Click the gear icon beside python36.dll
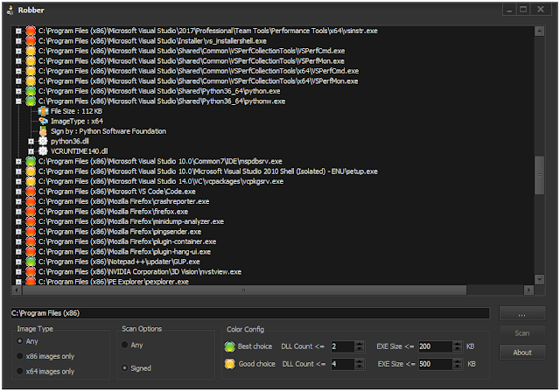The width and height of the screenshot is (560, 392). (x=43, y=141)
